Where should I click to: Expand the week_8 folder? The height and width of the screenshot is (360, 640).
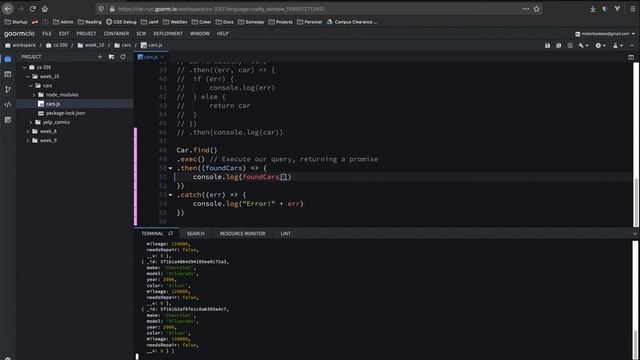28,131
